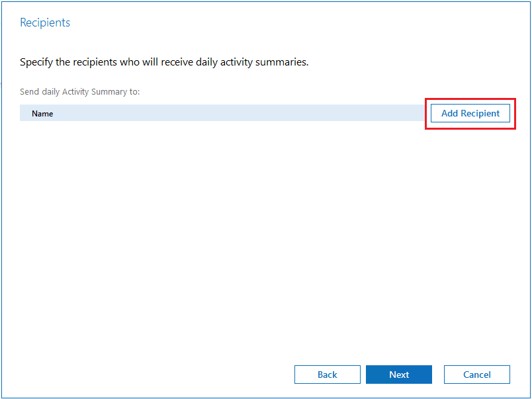This screenshot has height=399, width=532.
Task: Sort recipients by the Name column
Action: [42, 113]
